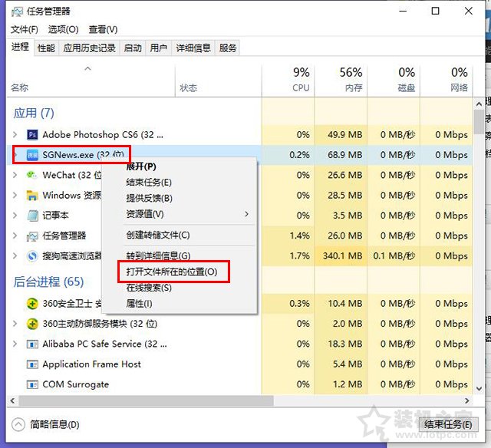Expand the 任务管理器 process row
The width and height of the screenshot is (491, 448).
[15, 236]
